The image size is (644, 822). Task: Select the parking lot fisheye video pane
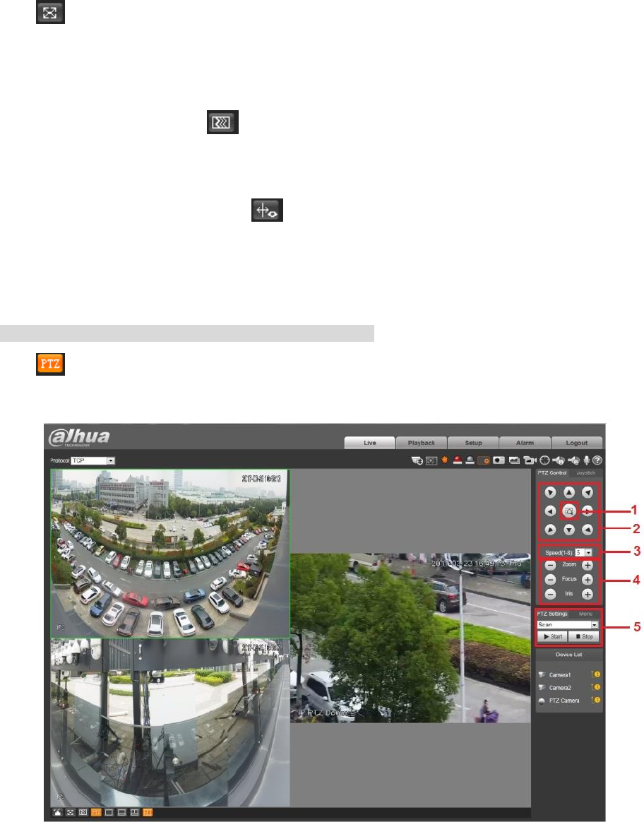click(x=169, y=554)
